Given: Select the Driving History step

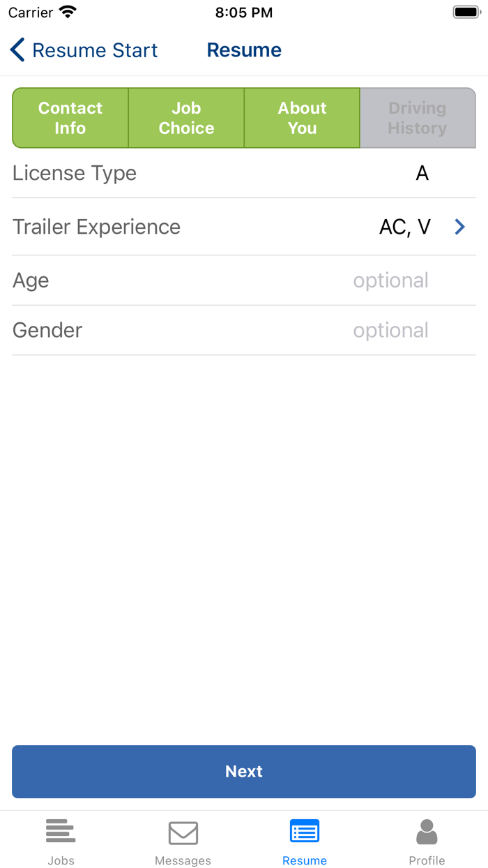Looking at the screenshot, I should pyautogui.click(x=418, y=117).
